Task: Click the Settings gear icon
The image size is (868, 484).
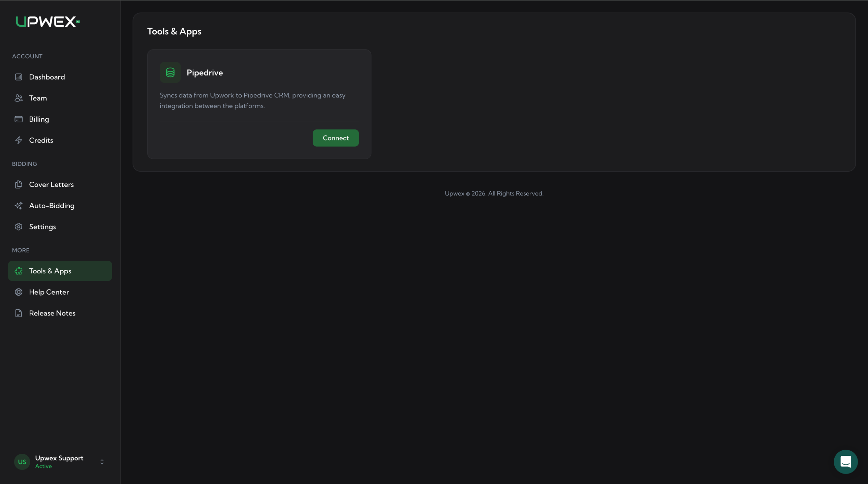Action: pyautogui.click(x=19, y=226)
